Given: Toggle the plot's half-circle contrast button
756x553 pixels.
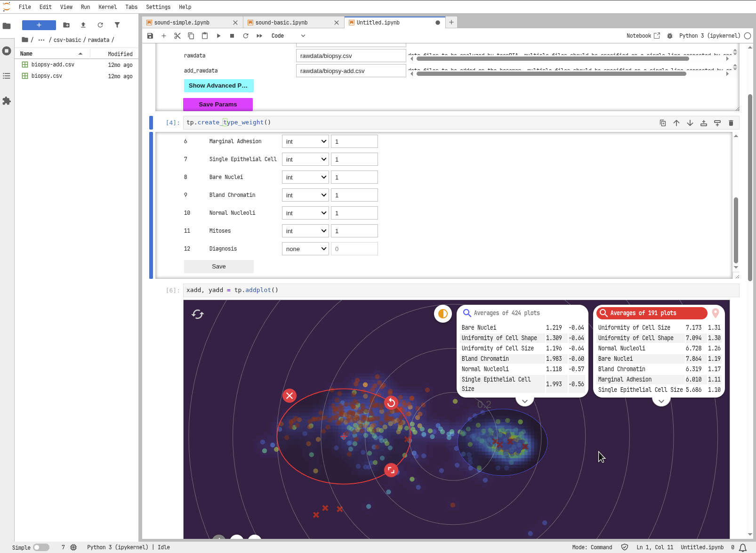Looking at the screenshot, I should 443,314.
